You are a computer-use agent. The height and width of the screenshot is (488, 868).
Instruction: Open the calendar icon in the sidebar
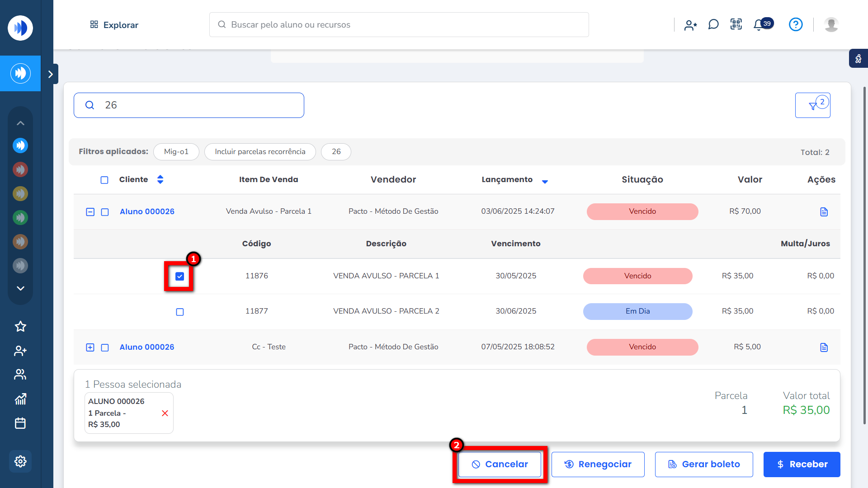click(x=20, y=423)
